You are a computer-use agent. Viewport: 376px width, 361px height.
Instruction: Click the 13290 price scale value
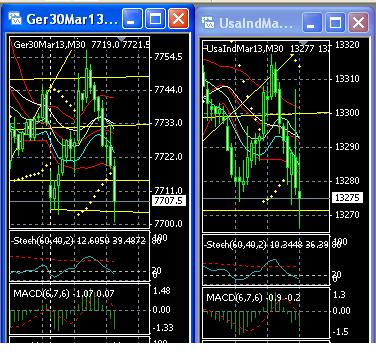pos(347,147)
